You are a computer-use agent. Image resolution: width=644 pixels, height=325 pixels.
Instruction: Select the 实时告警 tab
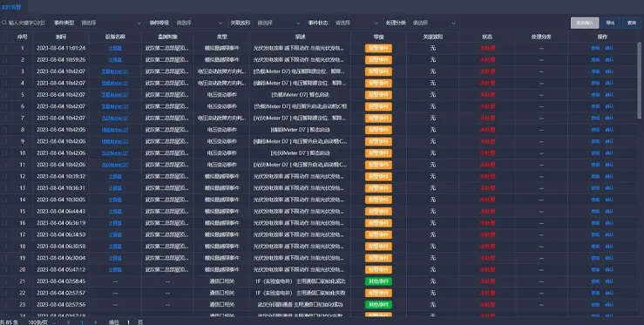[x=11, y=7]
